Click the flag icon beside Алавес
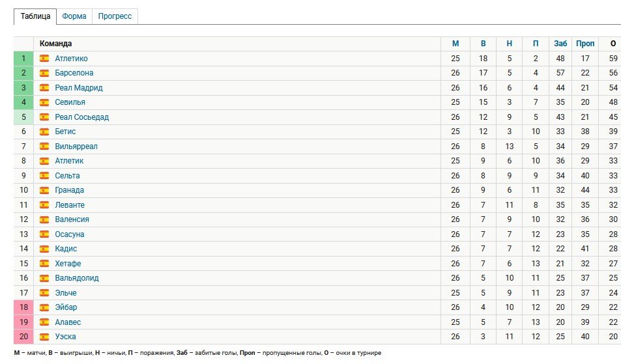 tap(44, 322)
